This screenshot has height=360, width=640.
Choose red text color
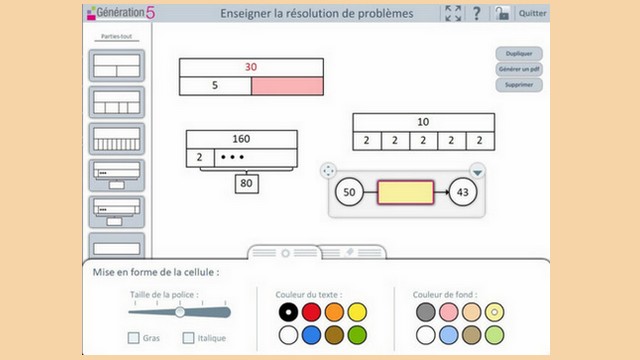[311, 312]
